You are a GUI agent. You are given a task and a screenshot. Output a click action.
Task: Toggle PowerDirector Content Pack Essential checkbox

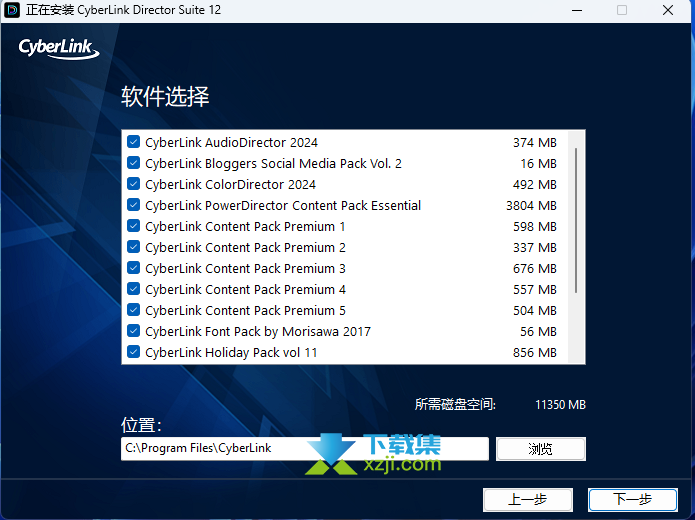(133, 205)
